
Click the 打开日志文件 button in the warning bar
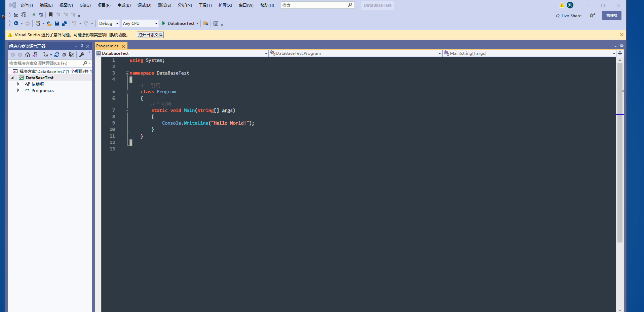150,35
